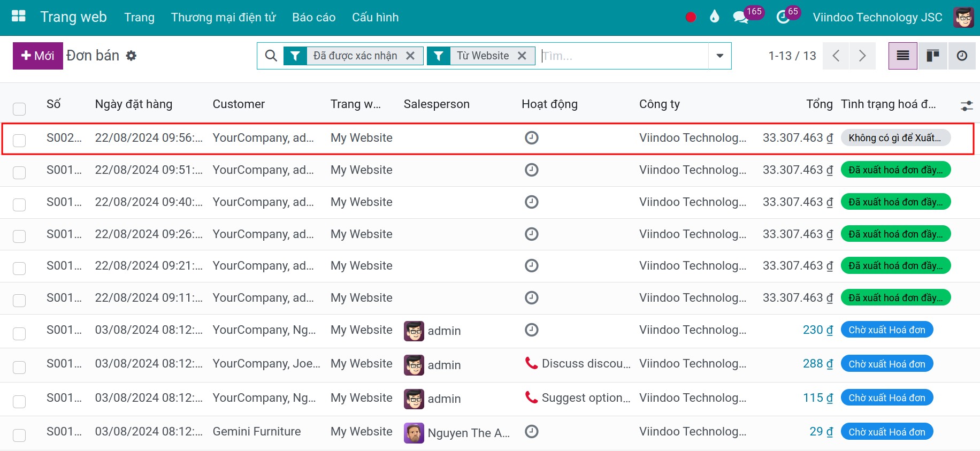Image resolution: width=980 pixels, height=451 pixels.
Task: Click the 1-13 / 13 pager counter
Action: [792, 56]
